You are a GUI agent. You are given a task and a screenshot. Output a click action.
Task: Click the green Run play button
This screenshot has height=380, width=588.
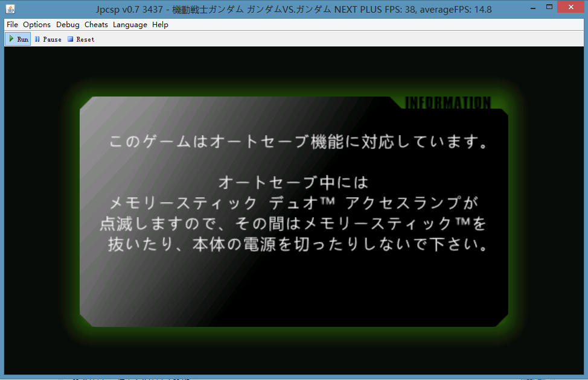click(18, 39)
